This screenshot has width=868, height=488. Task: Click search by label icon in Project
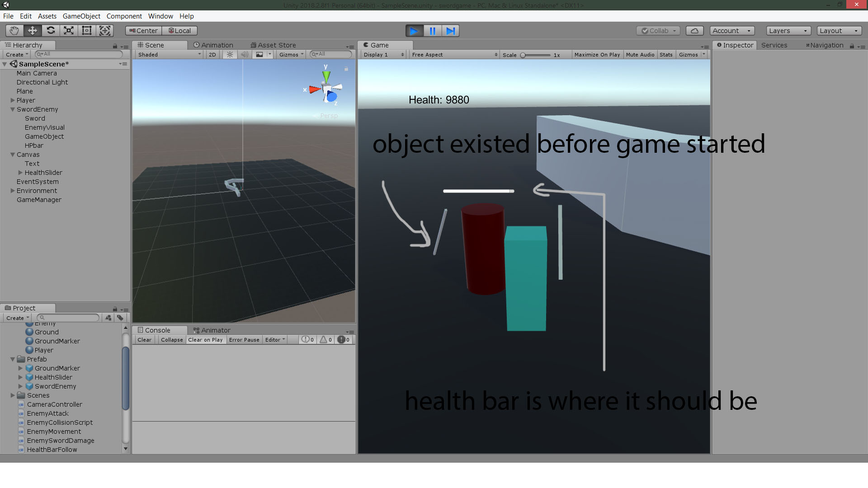[x=120, y=318]
